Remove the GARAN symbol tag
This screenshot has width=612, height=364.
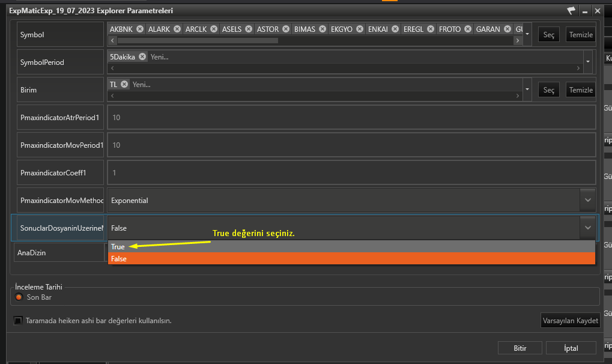coord(507,29)
